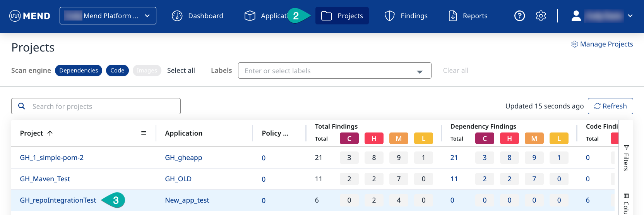Viewport: 644px width, 215px height.
Task: Click the Search for projects field
Action: click(101, 106)
